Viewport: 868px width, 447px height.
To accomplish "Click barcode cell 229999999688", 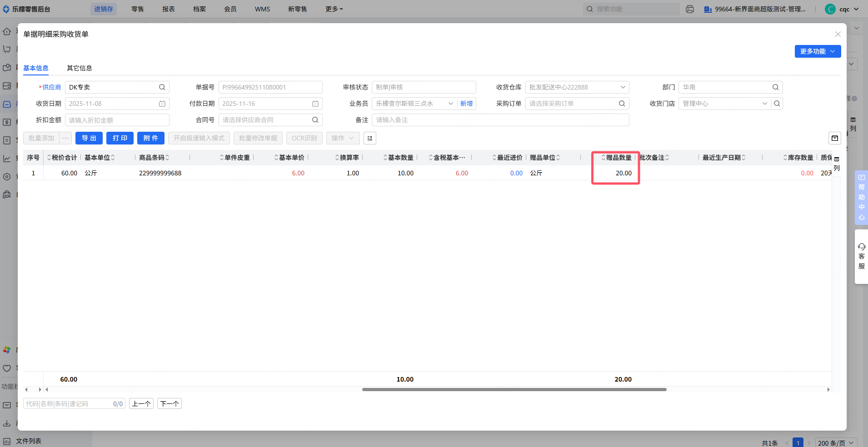I will 160,173.
